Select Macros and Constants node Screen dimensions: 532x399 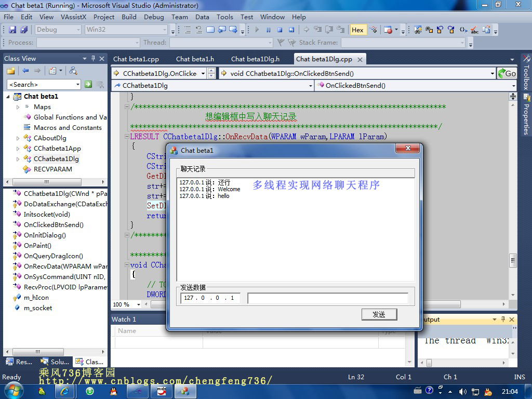tap(68, 128)
